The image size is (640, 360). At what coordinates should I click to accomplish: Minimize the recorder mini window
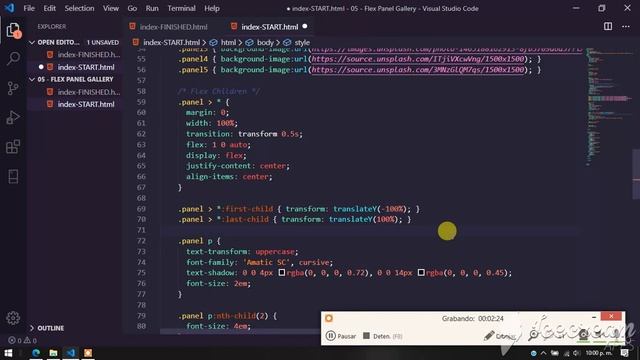(x=594, y=317)
